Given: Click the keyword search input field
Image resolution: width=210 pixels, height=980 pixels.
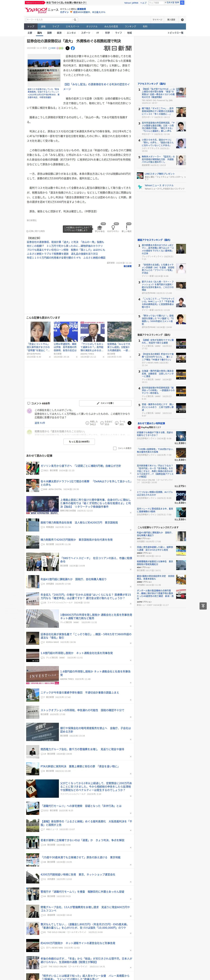Looking at the screenshot, I should click(49, 20).
